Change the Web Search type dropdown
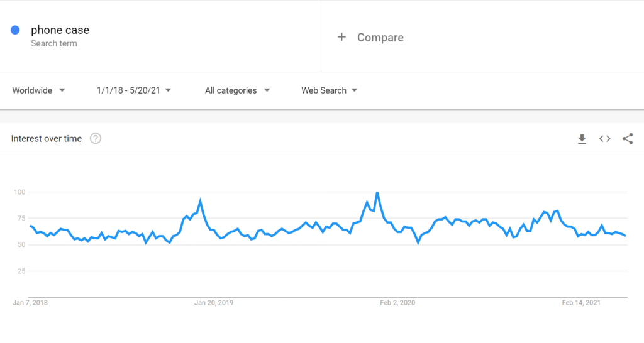This screenshot has width=644, height=343. pyautogui.click(x=329, y=90)
